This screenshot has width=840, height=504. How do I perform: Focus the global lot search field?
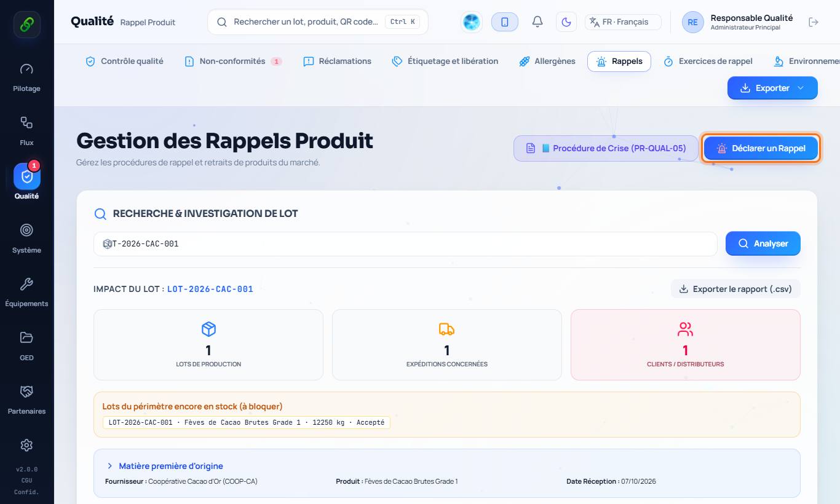318,22
